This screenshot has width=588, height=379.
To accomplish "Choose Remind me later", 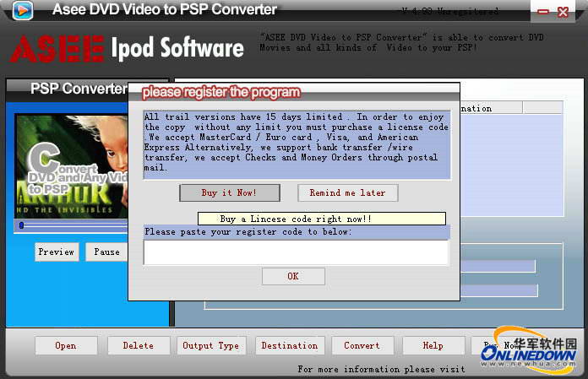I will [347, 192].
